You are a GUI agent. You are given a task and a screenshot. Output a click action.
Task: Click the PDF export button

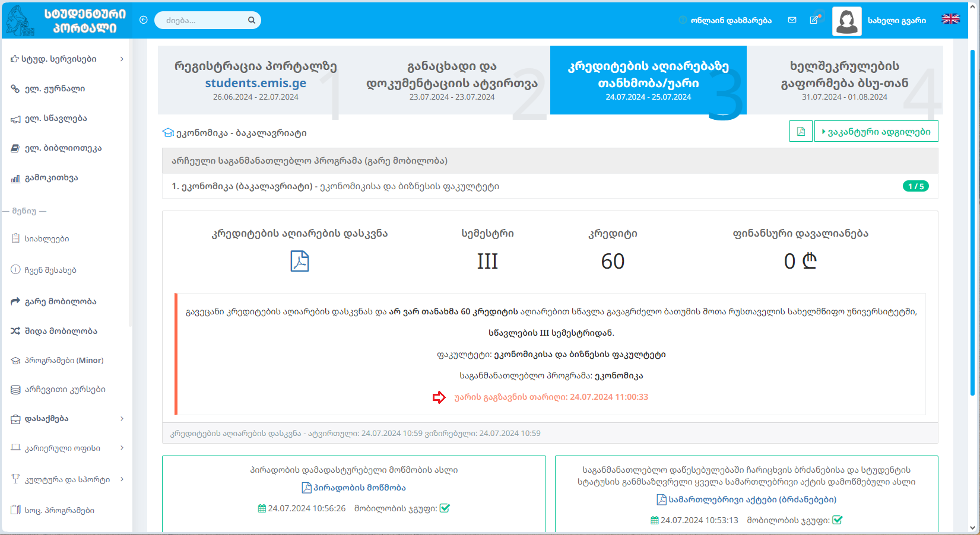click(x=801, y=131)
